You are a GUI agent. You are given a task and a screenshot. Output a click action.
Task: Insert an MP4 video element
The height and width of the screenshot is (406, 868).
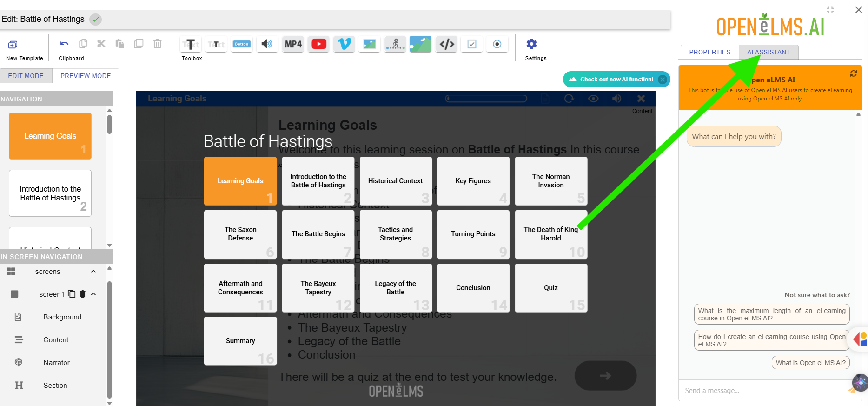pyautogui.click(x=293, y=44)
